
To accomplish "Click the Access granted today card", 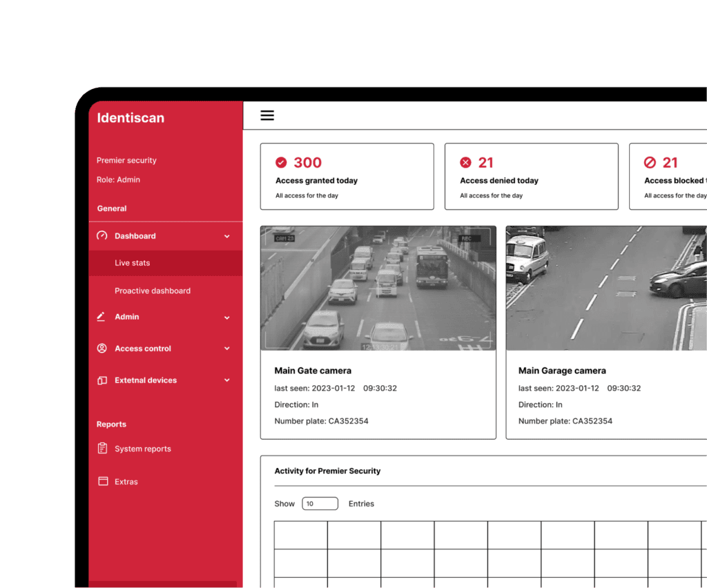I will pyautogui.click(x=347, y=177).
